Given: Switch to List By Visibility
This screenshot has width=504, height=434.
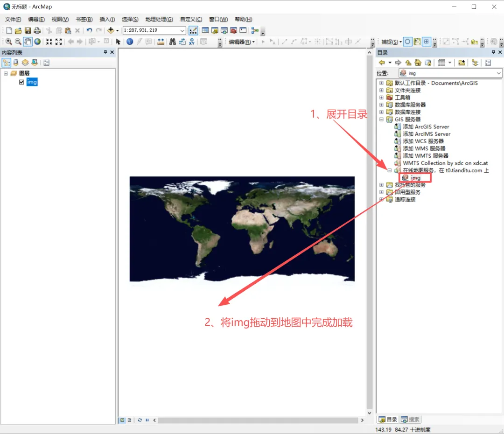Looking at the screenshot, I should (x=25, y=63).
